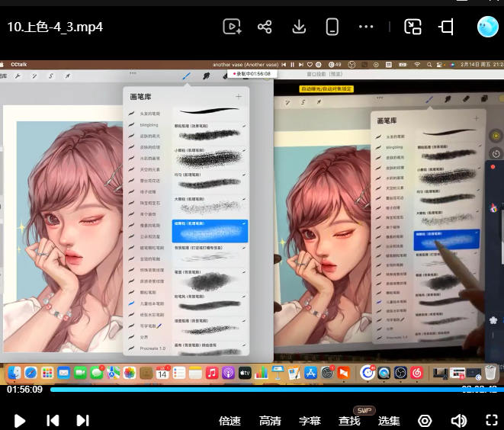This screenshot has height=430, width=504.
Task: Select the Procreate Selection S tool
Action: point(51,76)
